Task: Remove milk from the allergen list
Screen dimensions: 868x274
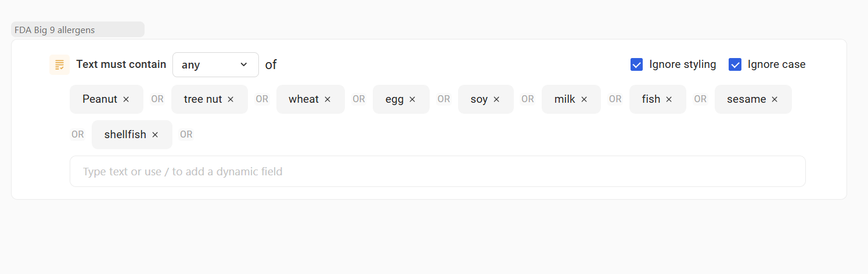Action: pyautogui.click(x=584, y=99)
